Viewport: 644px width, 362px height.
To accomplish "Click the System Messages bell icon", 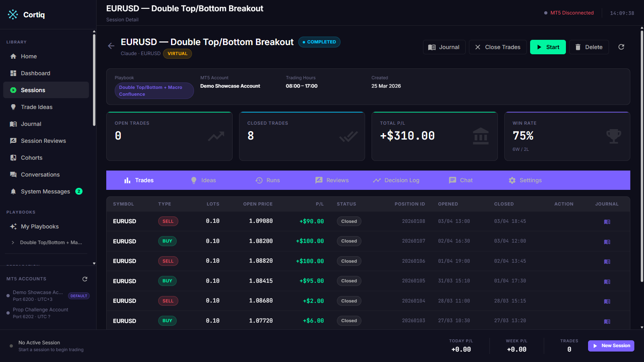I will (x=13, y=191).
